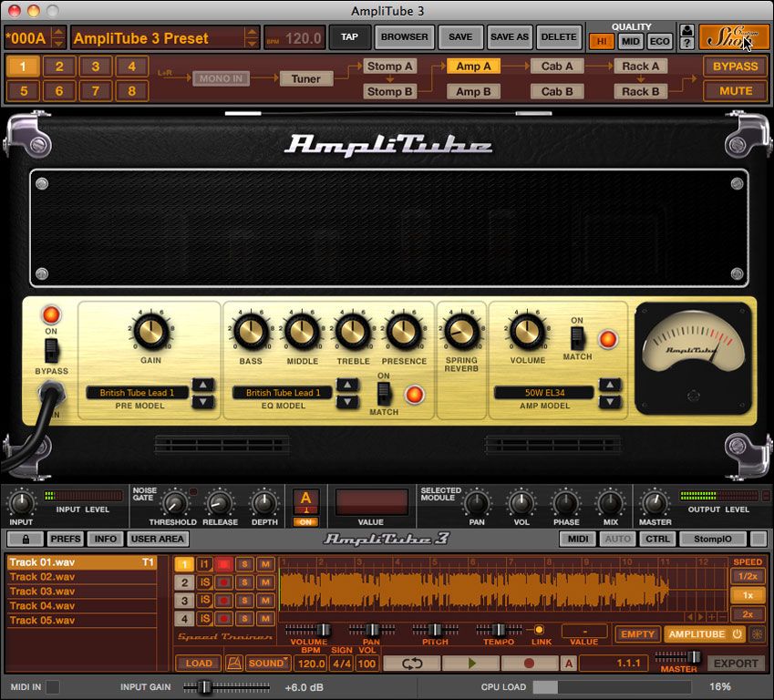774x700 pixels.
Task: Click the recorder MASTER slider
Action: coord(678,657)
